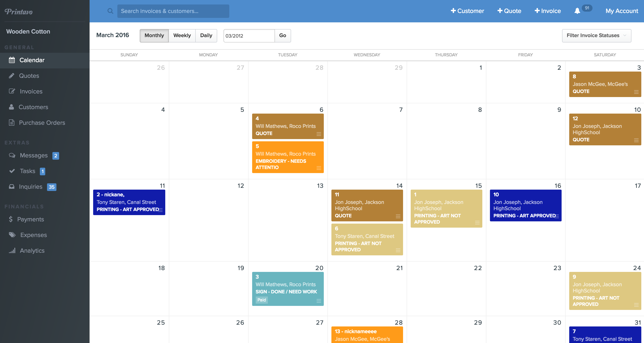Click the Purchase Orders document icon
Viewport: 644px width, 343px height.
[11, 123]
